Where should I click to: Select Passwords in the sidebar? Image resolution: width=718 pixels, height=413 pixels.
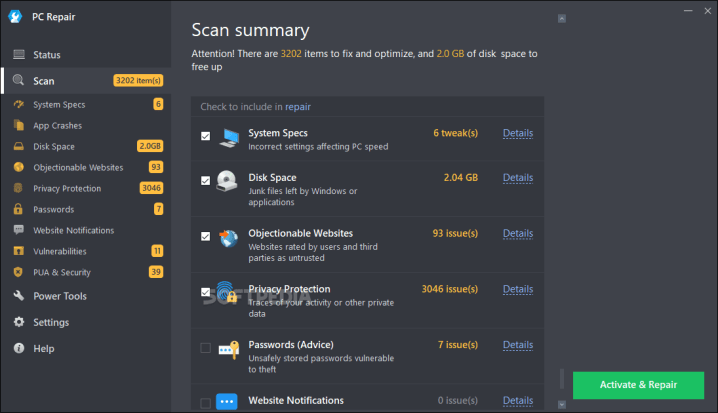[86, 209]
